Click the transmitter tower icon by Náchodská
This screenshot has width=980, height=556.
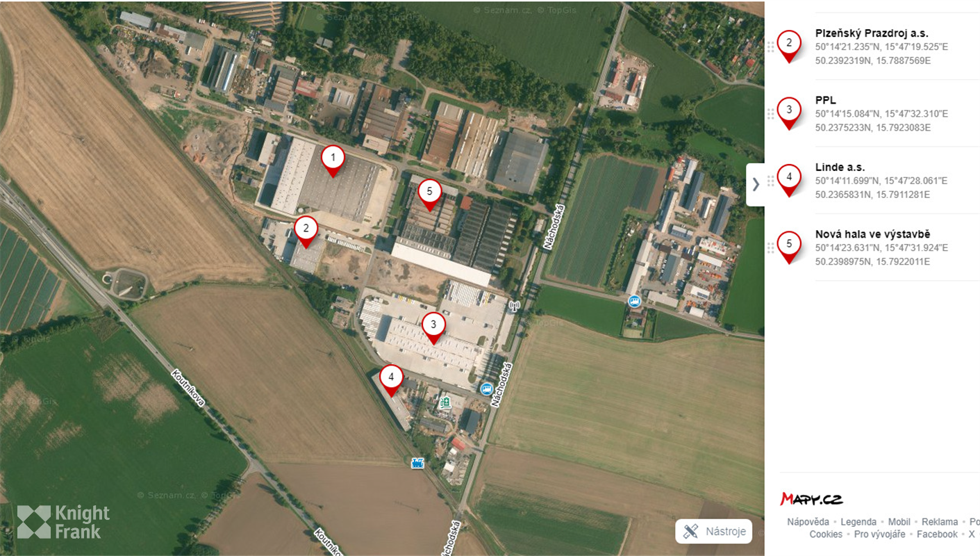514,306
